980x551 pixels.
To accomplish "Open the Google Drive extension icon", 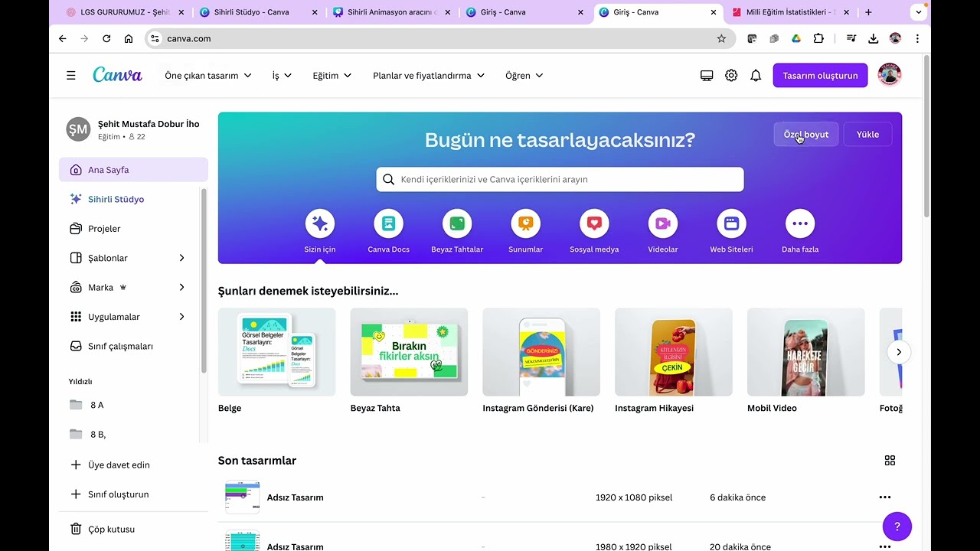I will point(796,38).
